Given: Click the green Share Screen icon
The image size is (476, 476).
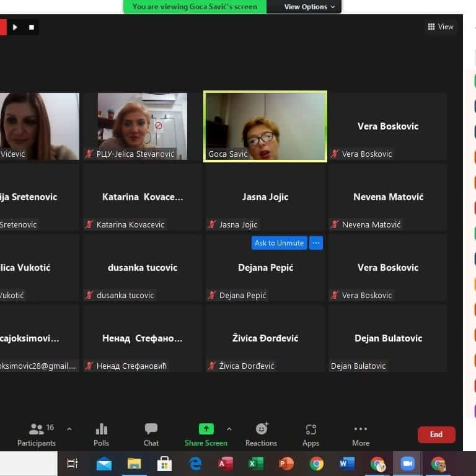Looking at the screenshot, I should point(206,429).
